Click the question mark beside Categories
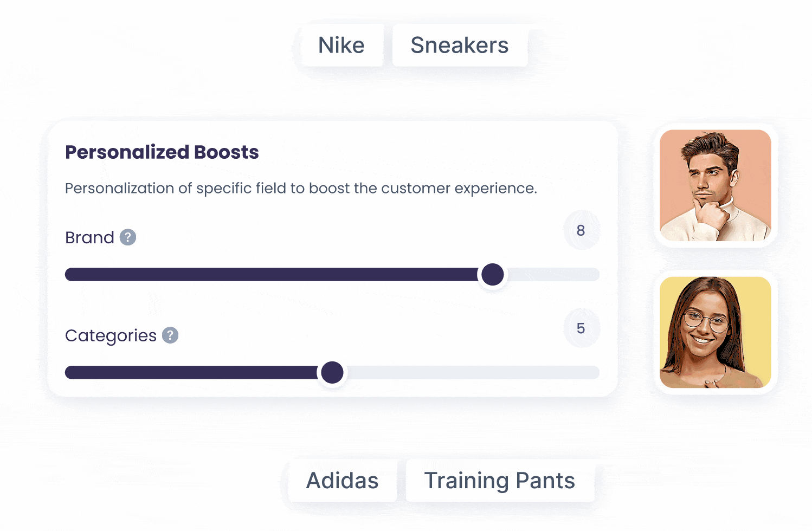Viewport: 812px width, 531px height. coord(170,335)
